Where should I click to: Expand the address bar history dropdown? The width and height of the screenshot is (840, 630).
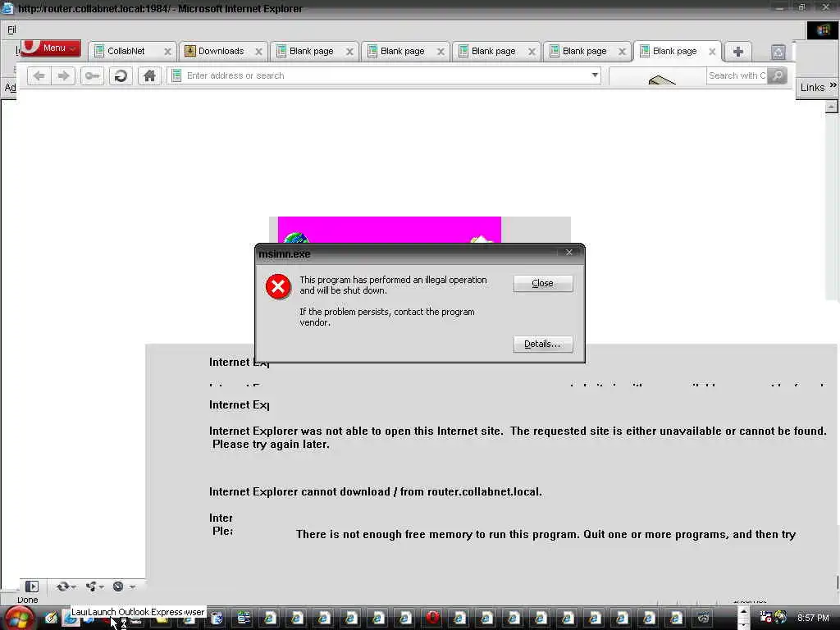coord(595,75)
